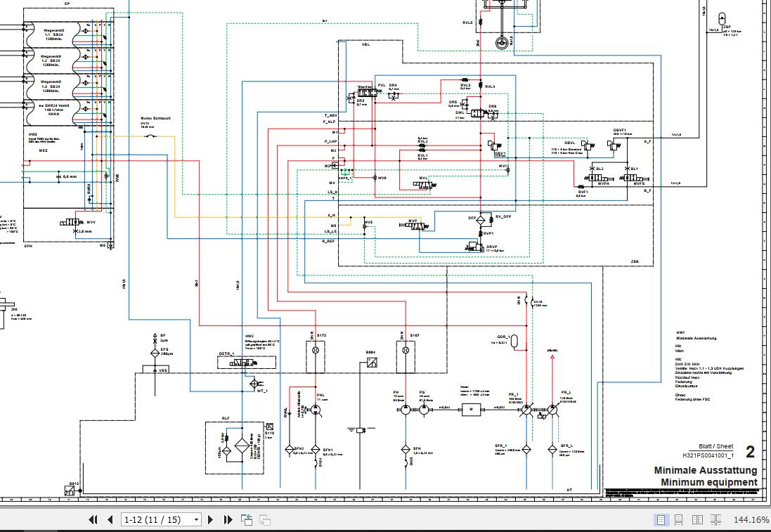The height and width of the screenshot is (532, 771).
Task: Enable continuous scrolling page layout
Action: pos(678,519)
